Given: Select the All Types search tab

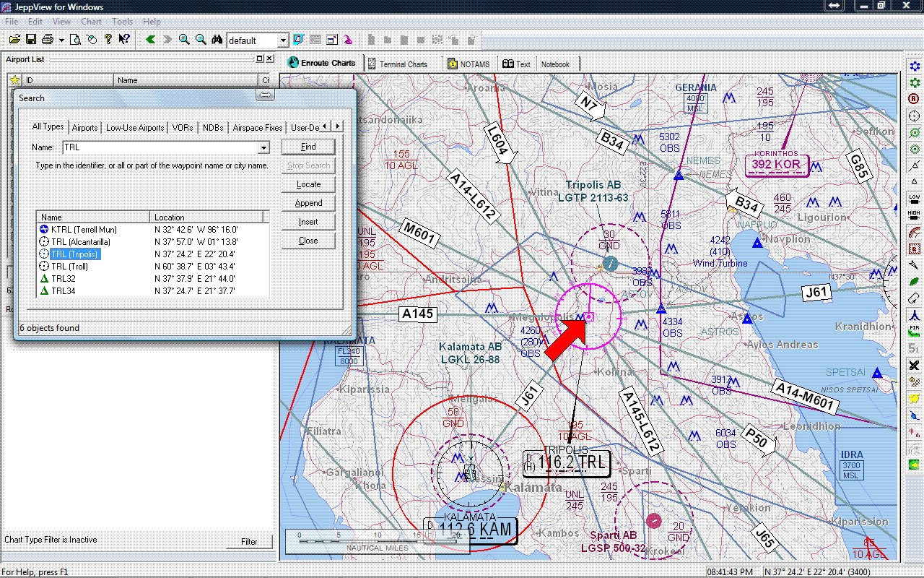Looking at the screenshot, I should (x=48, y=126).
